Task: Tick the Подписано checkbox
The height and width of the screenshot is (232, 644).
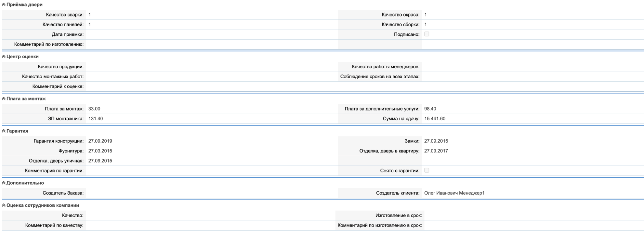Action: 427,34
